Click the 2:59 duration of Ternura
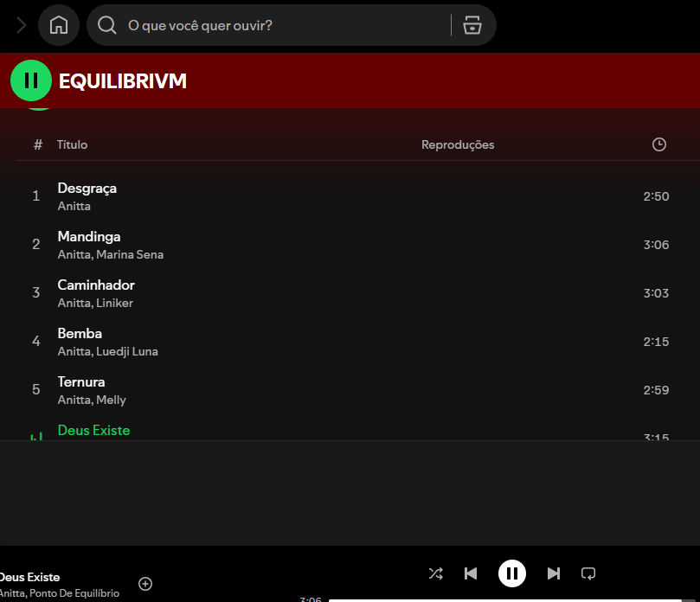The image size is (700, 602). 656,390
